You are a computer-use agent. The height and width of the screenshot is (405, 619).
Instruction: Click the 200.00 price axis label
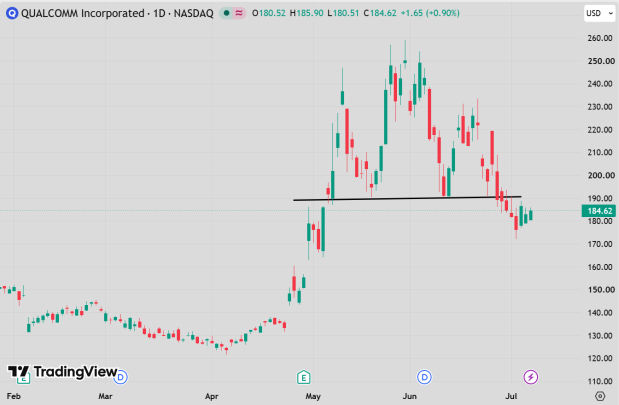click(601, 175)
